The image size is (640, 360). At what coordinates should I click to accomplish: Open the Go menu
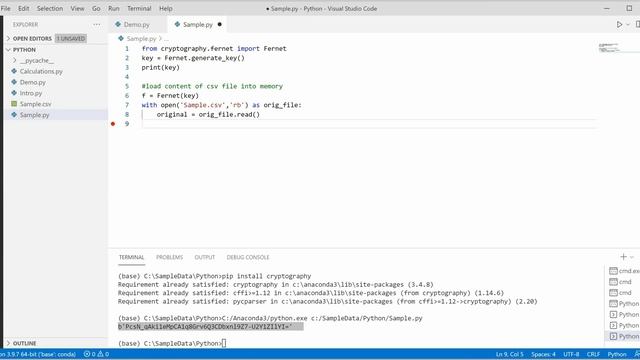click(96, 9)
